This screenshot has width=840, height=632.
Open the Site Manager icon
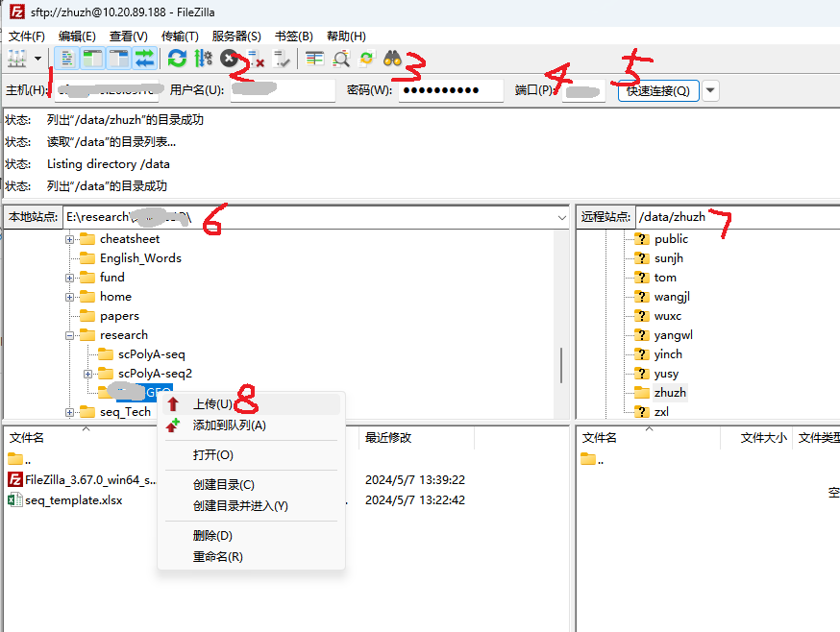point(17,59)
